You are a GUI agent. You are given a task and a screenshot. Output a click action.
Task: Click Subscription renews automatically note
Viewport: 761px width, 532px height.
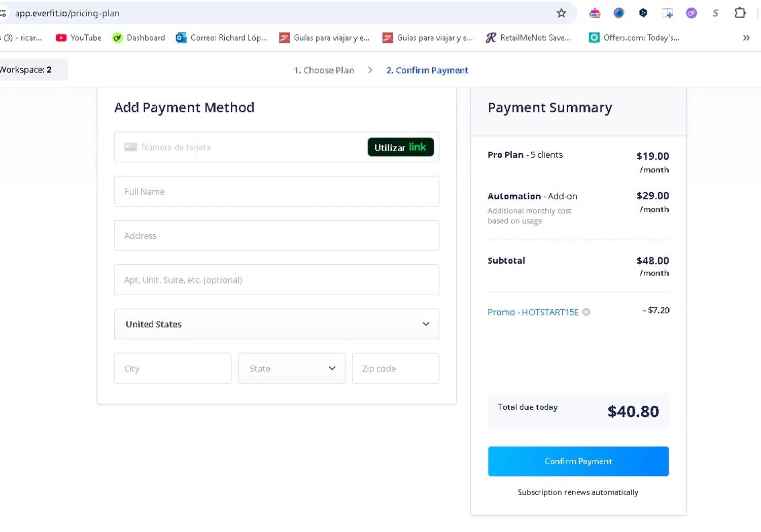[x=578, y=492]
